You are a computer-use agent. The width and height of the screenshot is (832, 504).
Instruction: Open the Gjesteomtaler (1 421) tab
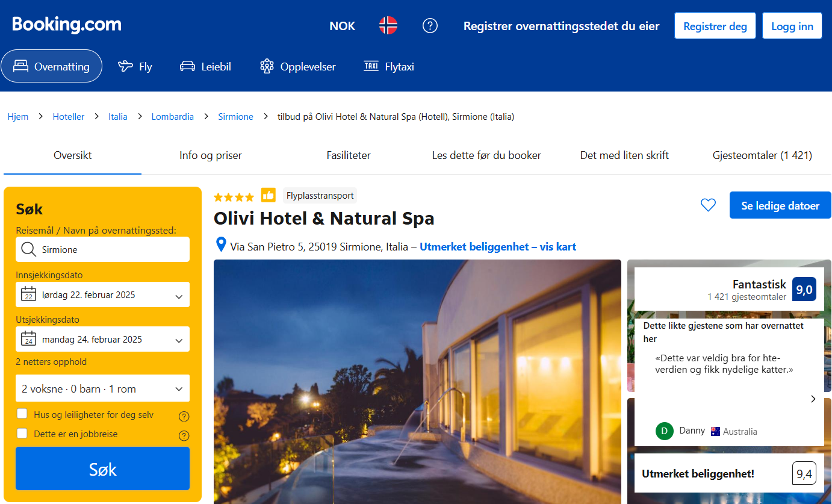pos(762,155)
